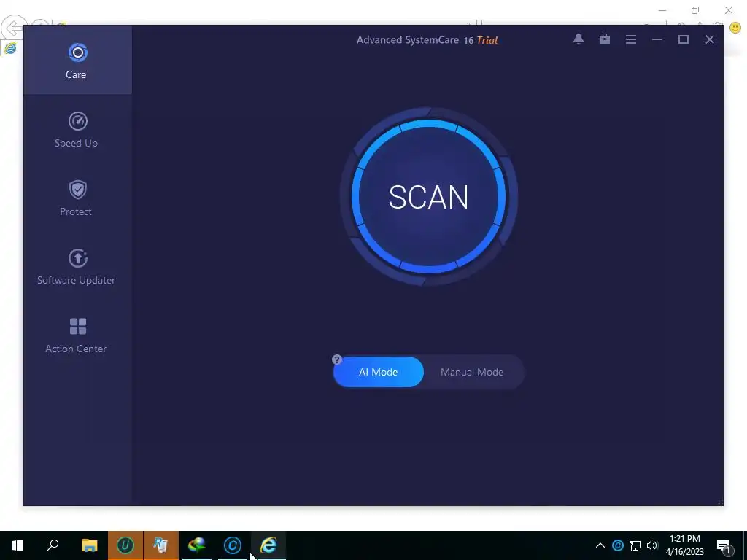Open the Speed Up section

(x=77, y=129)
